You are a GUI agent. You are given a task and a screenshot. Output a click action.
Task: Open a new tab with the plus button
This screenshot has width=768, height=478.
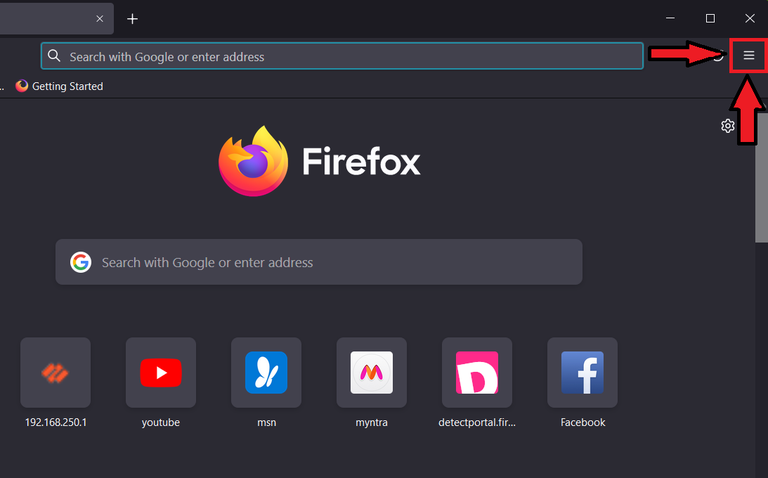pos(132,19)
